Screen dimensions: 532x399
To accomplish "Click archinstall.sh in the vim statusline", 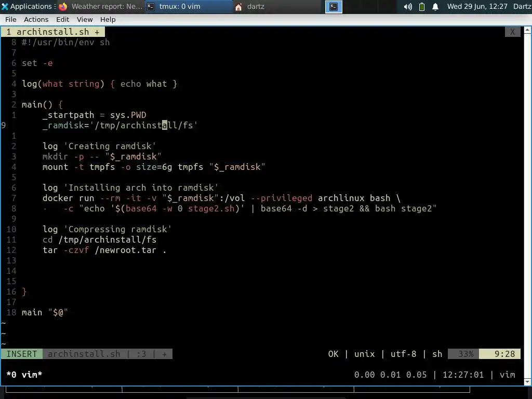I will pos(84,354).
